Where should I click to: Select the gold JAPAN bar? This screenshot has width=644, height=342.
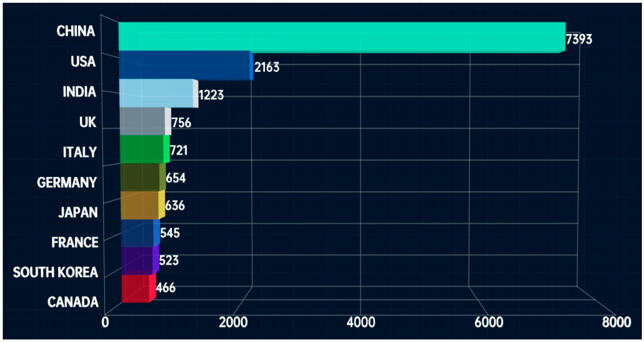(140, 205)
